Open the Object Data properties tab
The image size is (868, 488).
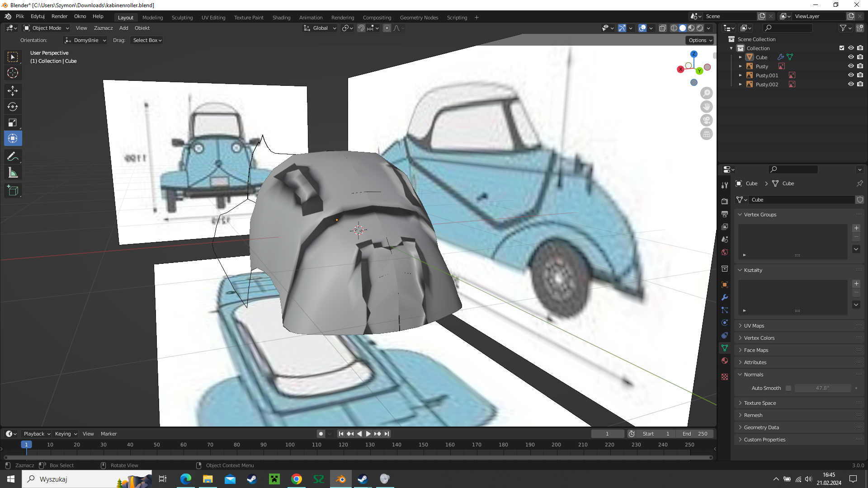click(725, 348)
